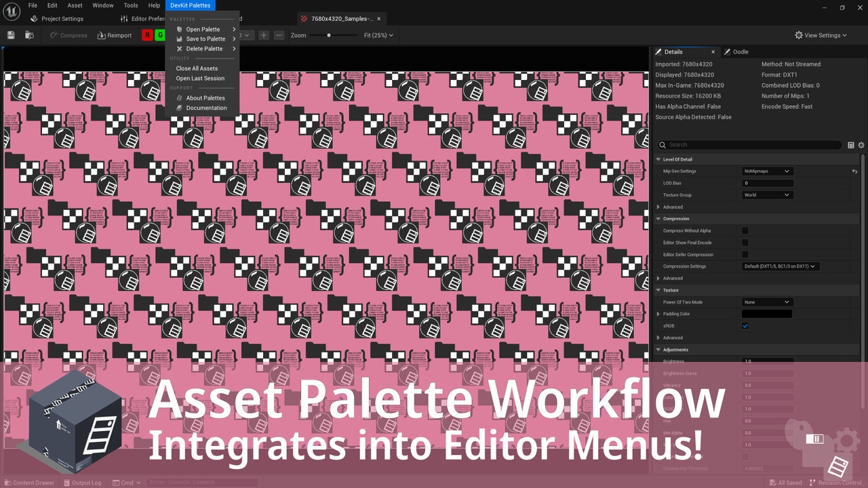This screenshot has width=868, height=488.
Task: Enable Editor Show Final Encode checkbox
Action: [x=745, y=243]
